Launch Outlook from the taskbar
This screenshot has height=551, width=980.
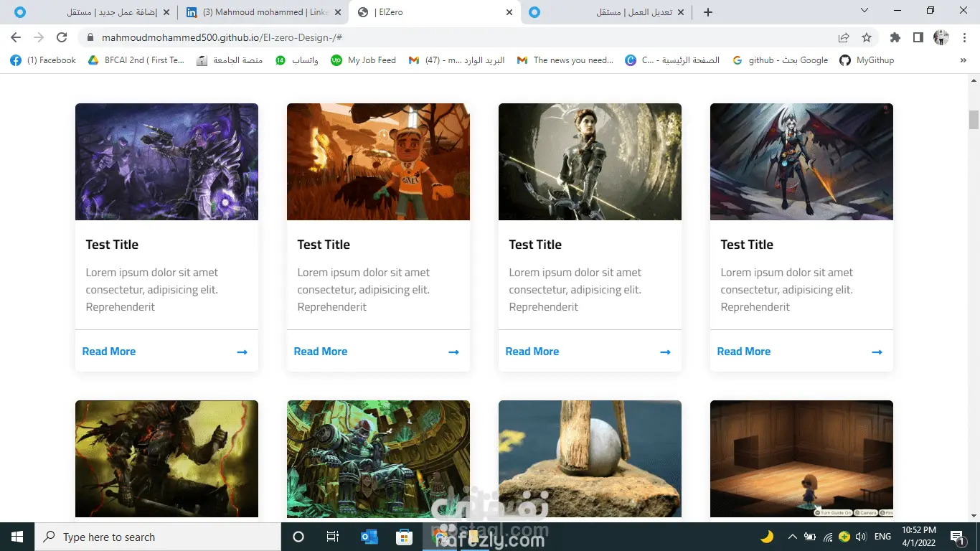tap(369, 537)
